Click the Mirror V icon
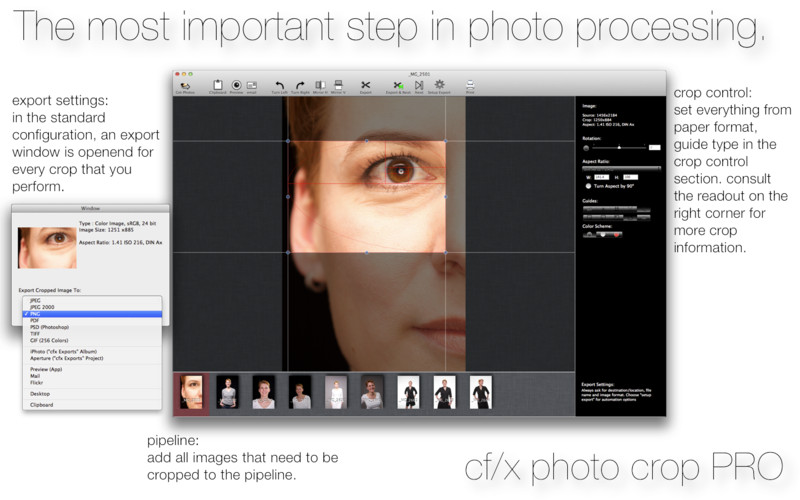 click(338, 86)
